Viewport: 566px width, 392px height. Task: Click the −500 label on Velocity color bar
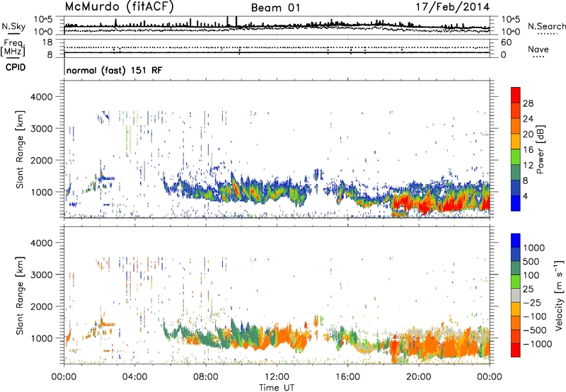pyautogui.click(x=535, y=330)
